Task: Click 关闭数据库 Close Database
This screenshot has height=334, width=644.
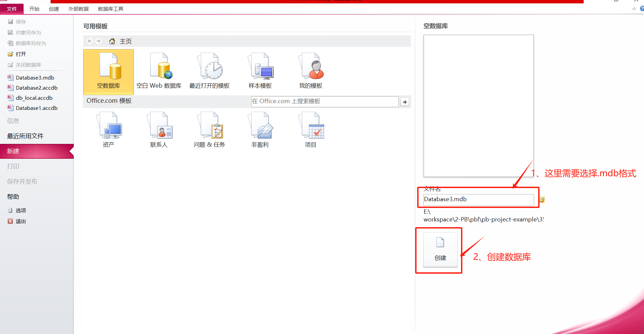Action: [24, 65]
